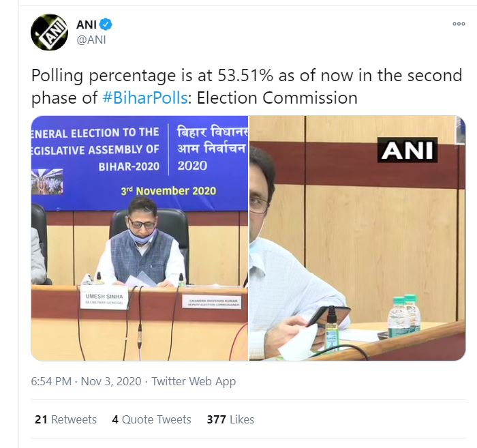Open the #BiharPolls hashtag
Image resolution: width=477 pixels, height=448 pixels.
pyautogui.click(x=144, y=98)
